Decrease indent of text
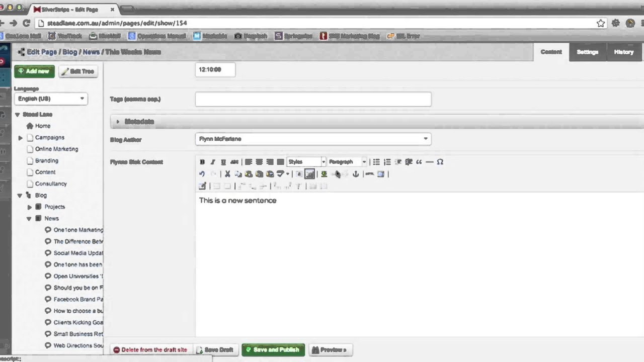Screen dimensions: 644x362 coord(398,162)
